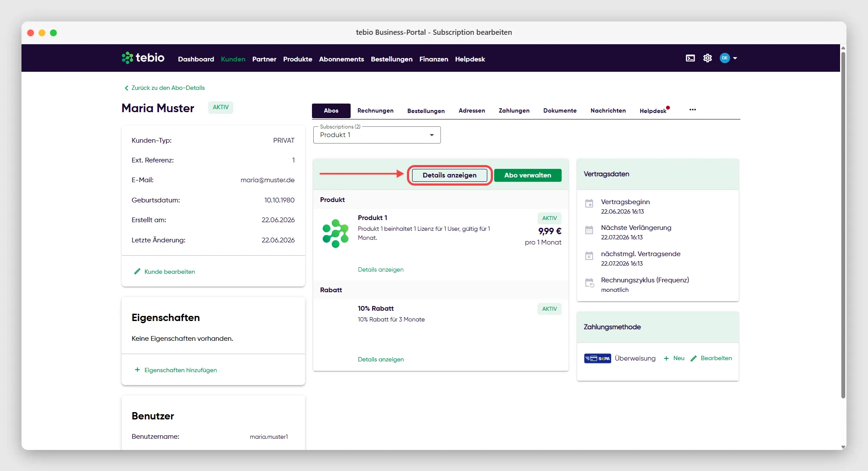Click the AKTIV badge of Produkt 1
The width and height of the screenshot is (868, 471).
(550, 218)
